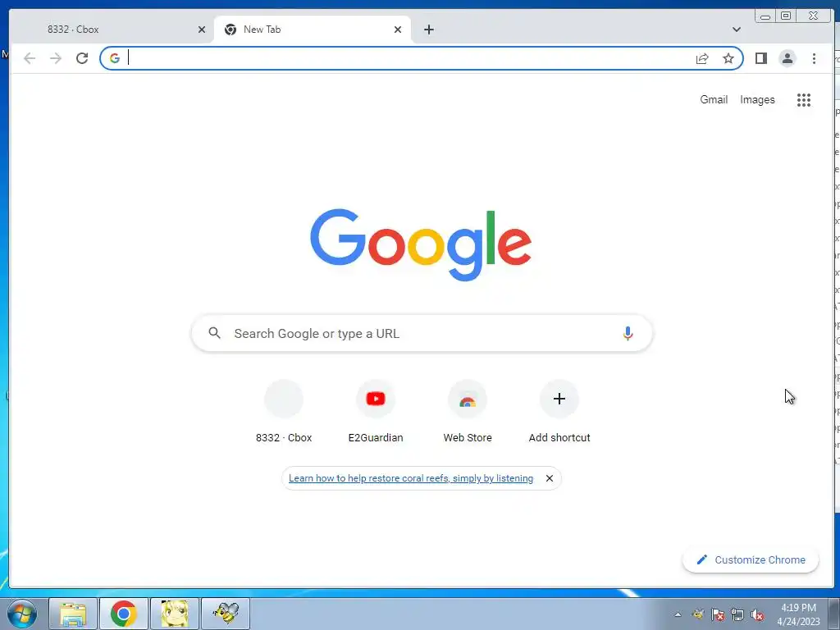Open the share this page icon
The height and width of the screenshot is (630, 840).
[702, 58]
